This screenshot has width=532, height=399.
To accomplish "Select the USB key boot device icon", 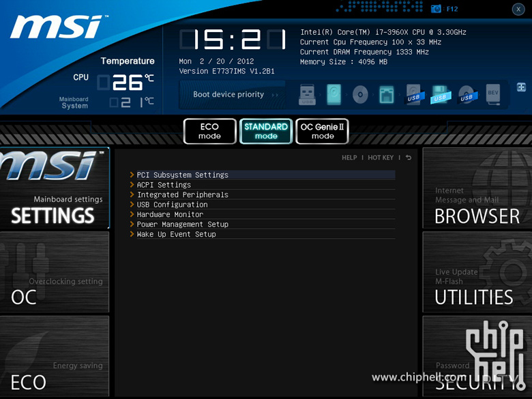I will [307, 95].
